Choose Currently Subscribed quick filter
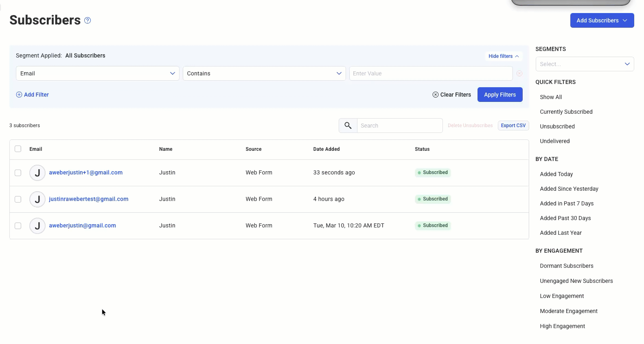This screenshot has height=344, width=644. tap(566, 112)
